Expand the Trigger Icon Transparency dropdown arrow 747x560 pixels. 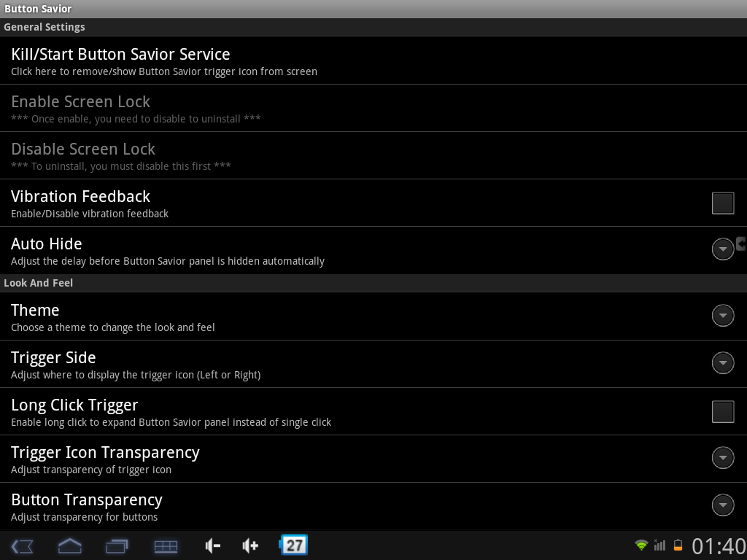pyautogui.click(x=723, y=458)
